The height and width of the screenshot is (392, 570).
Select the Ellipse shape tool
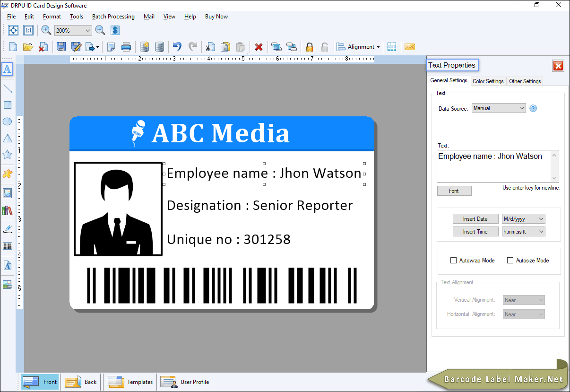[x=8, y=122]
